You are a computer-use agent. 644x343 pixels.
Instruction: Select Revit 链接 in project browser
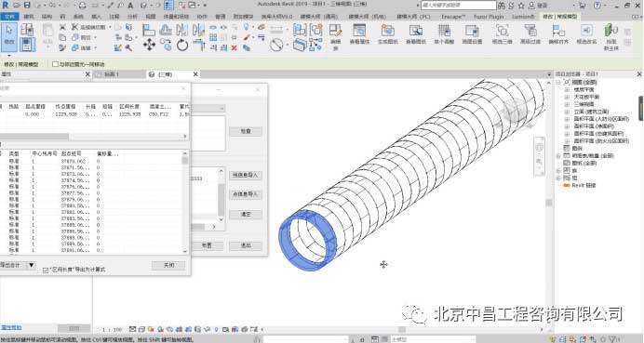pyautogui.click(x=584, y=186)
